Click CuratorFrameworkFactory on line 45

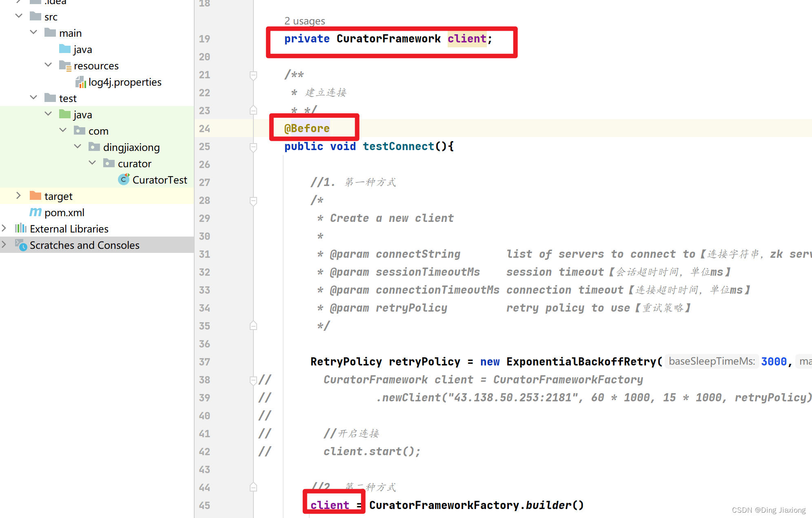(444, 505)
